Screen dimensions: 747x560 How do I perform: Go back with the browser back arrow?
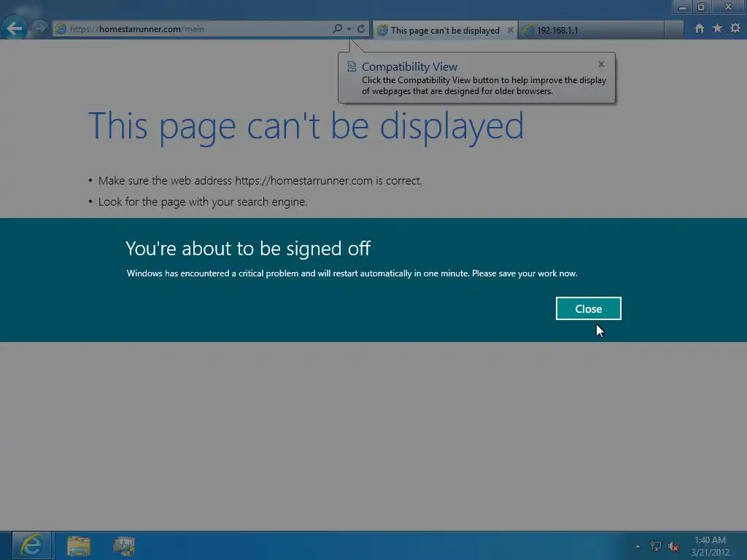15,28
